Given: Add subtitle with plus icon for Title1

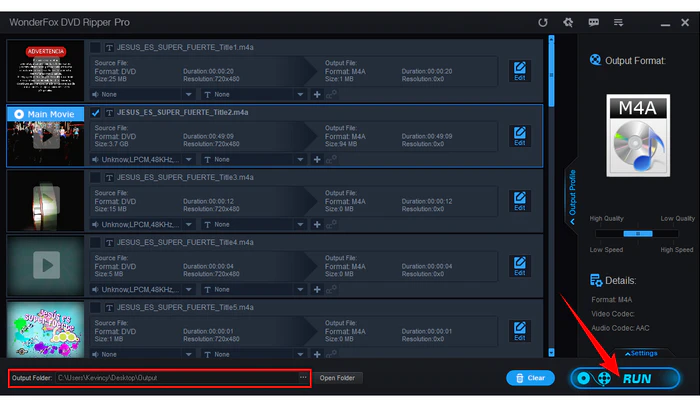Looking at the screenshot, I should (317, 95).
